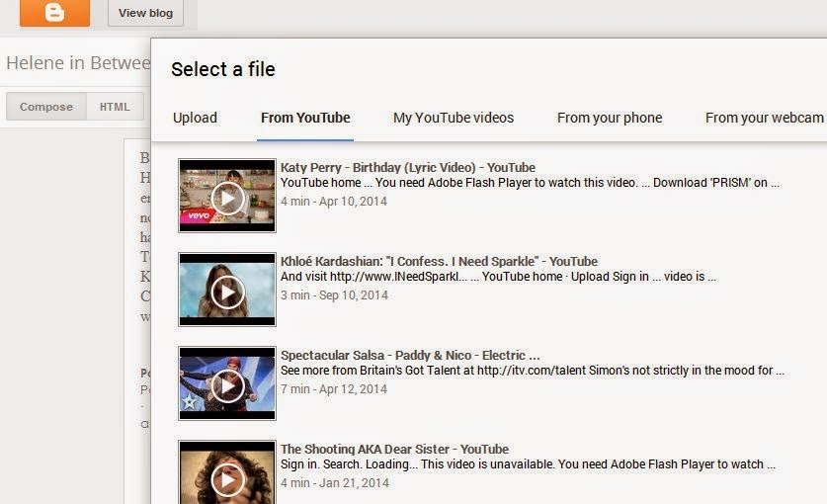The image size is (827, 504).
Task: Open Spectacular Salsa - Paddy & Nico title
Action: coord(410,355)
